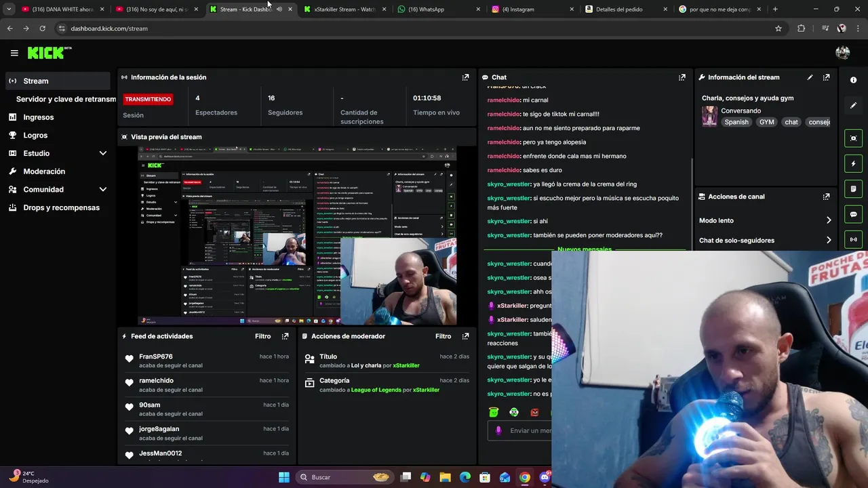
Task: Open the browser tab search dropdown arrow
Action: click(9, 9)
